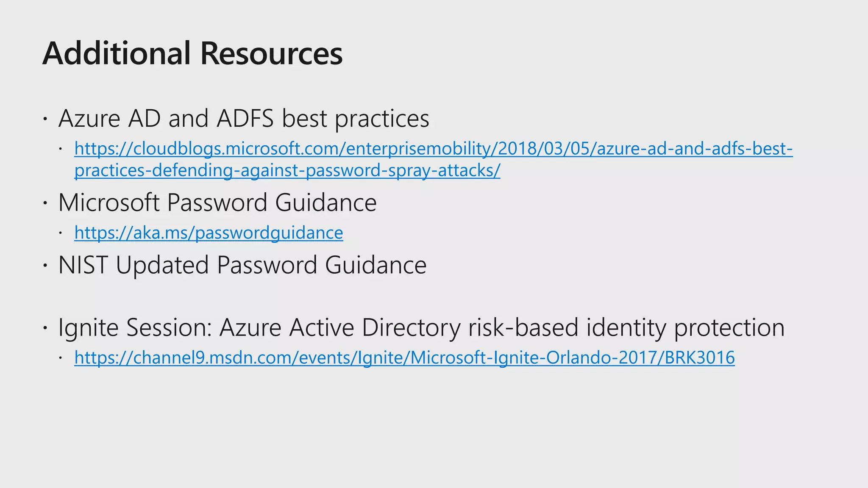
Task: Click the word NIST in the third bullet
Action: (83, 265)
